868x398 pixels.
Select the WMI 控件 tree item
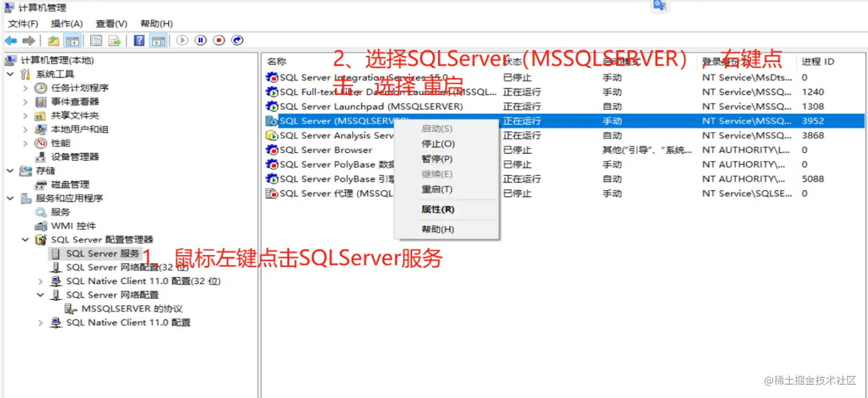click(x=73, y=226)
